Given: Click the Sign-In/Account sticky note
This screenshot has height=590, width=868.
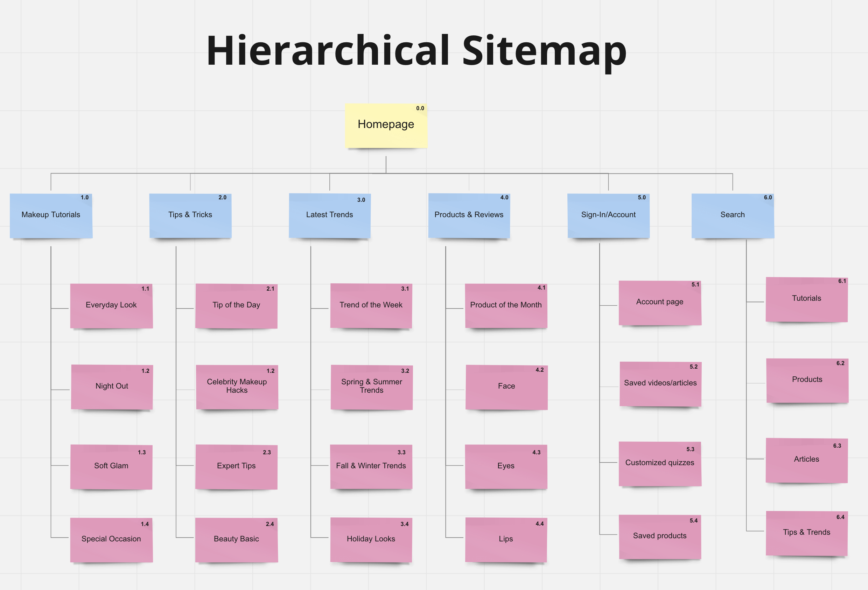Looking at the screenshot, I should click(608, 216).
